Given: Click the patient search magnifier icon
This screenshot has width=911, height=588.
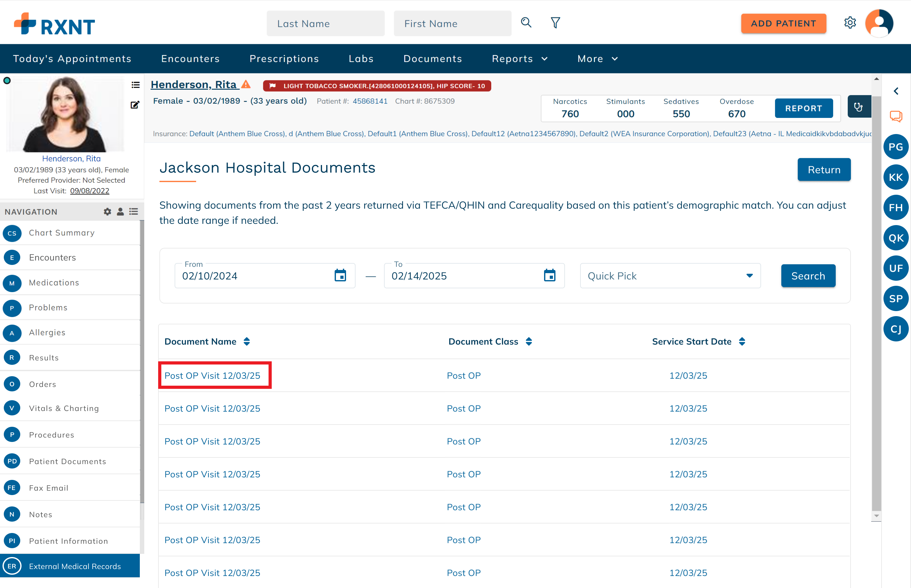Looking at the screenshot, I should tap(526, 23).
